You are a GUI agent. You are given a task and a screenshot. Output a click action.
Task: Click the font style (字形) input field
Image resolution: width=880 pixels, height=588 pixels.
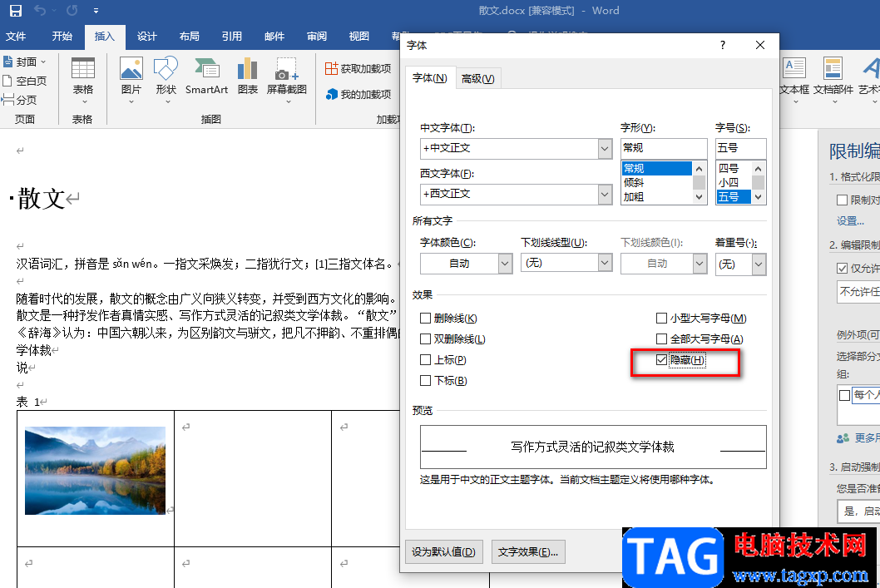(x=664, y=148)
